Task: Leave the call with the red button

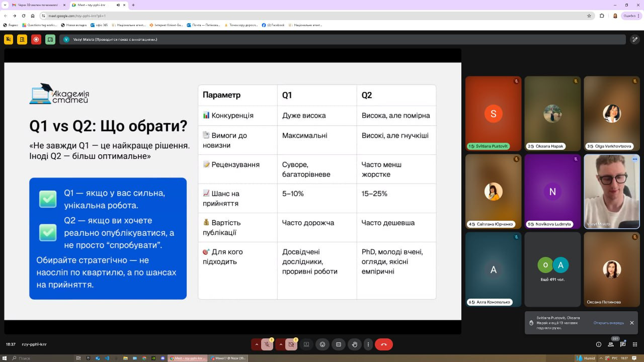Action: pos(384,344)
